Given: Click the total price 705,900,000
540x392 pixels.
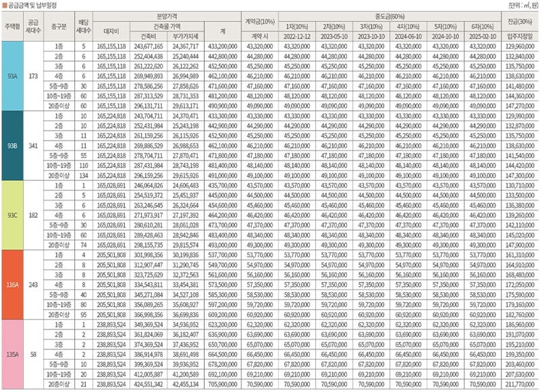Looking at the screenshot, I should [223, 385].
